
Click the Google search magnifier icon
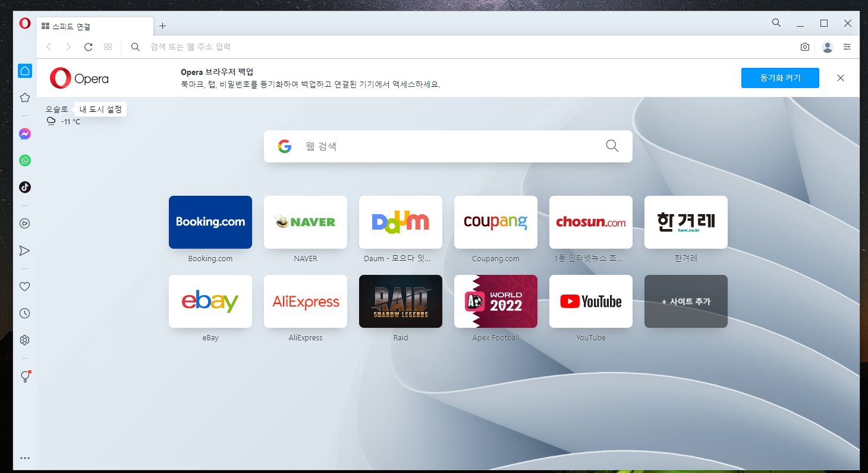612,146
